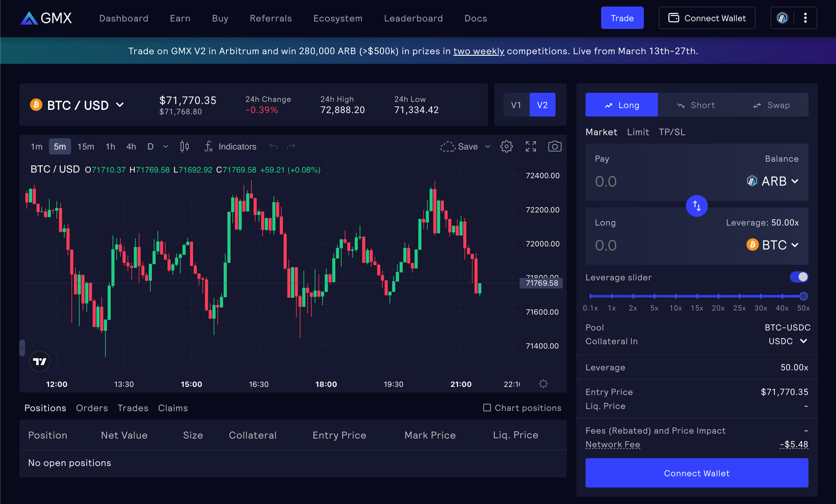This screenshot has width=836, height=504.
Task: Follow the 'two weekly' competitions link
Action: 478,51
